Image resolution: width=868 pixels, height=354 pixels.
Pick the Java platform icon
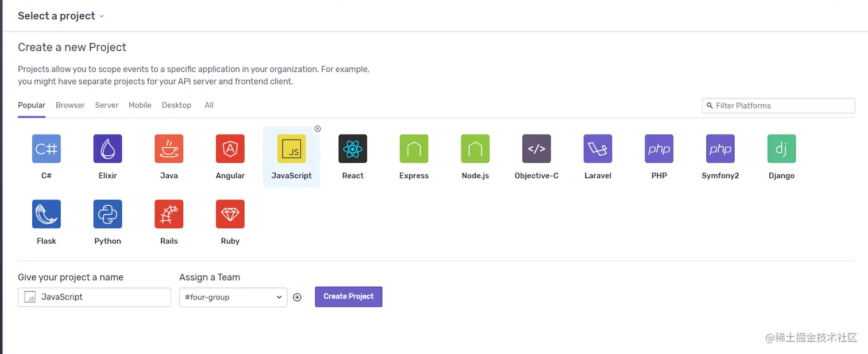[x=169, y=149]
